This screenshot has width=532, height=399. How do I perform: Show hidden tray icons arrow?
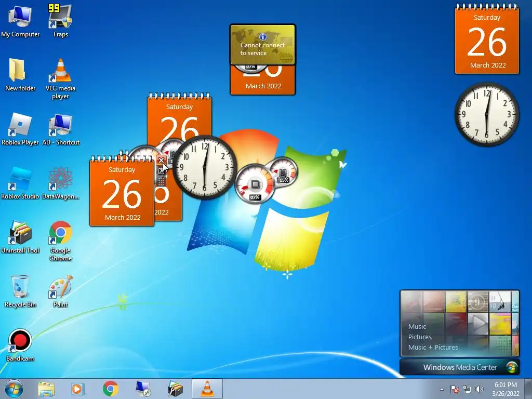coord(442,389)
